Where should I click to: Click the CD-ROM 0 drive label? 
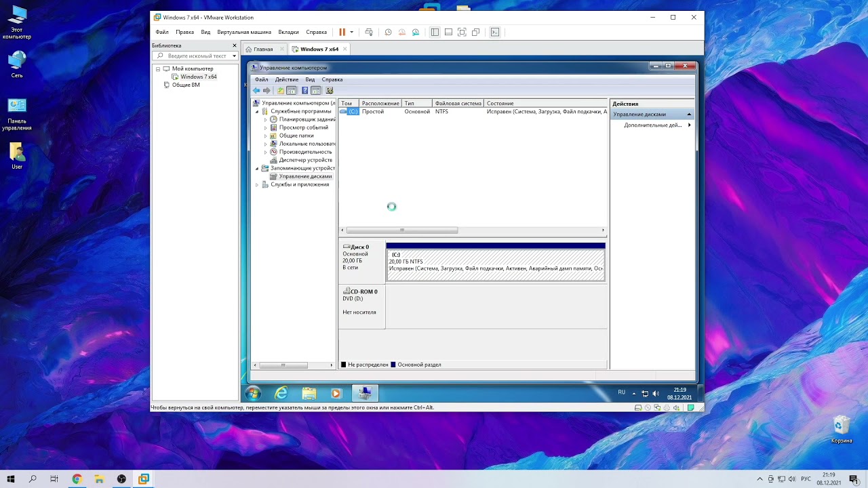point(360,291)
